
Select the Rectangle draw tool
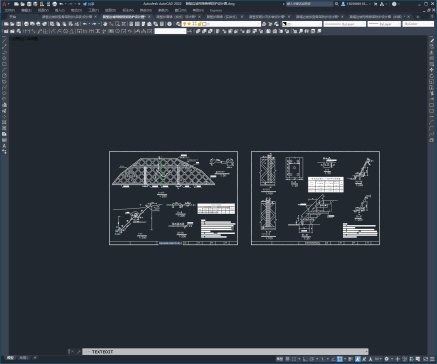point(4,64)
